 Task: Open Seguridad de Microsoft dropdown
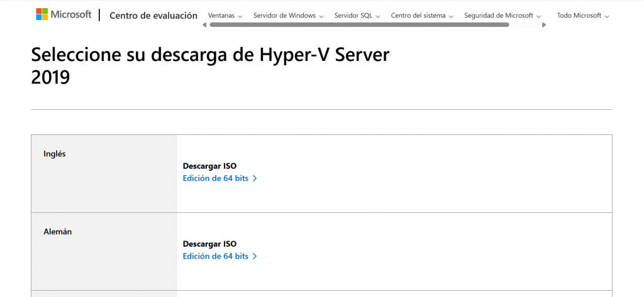pos(502,16)
